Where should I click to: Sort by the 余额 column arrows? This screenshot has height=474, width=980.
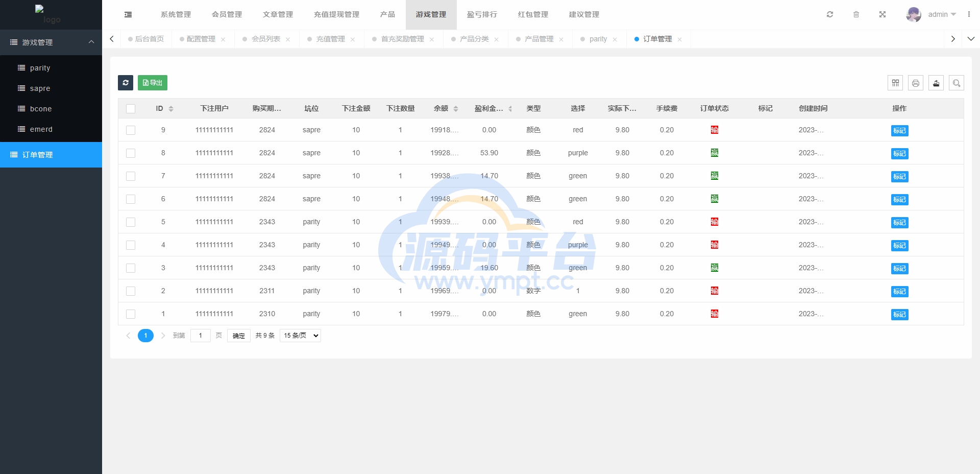[456, 109]
